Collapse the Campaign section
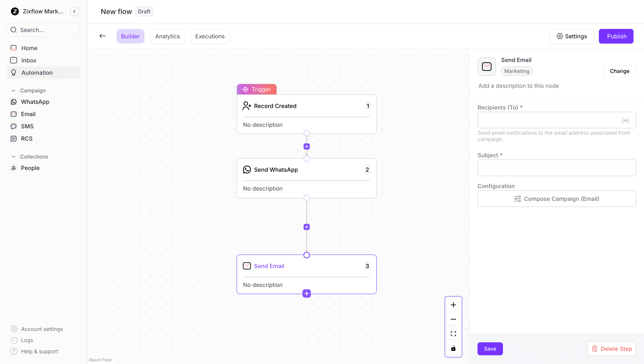Image resolution: width=644 pixels, height=364 pixels. 14,90
